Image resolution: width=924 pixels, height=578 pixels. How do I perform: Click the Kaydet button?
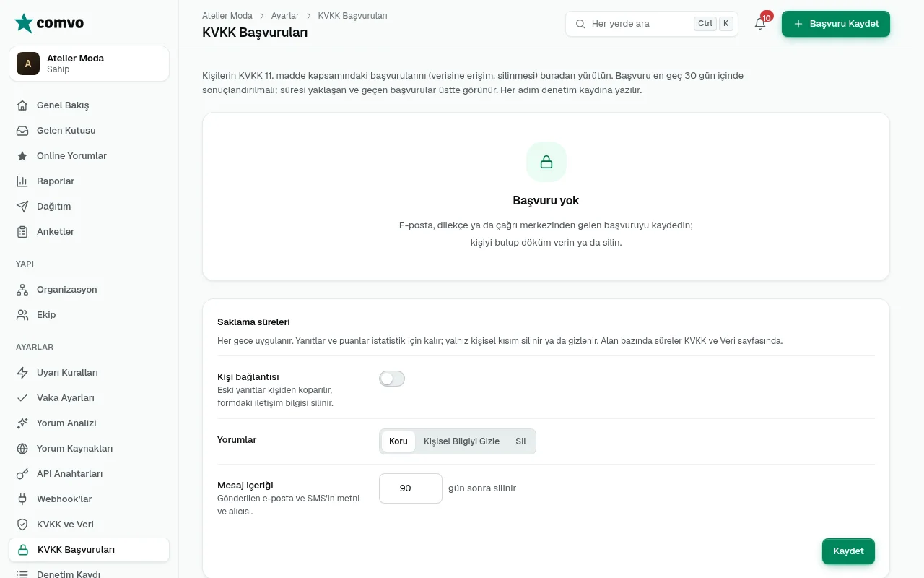point(848,551)
